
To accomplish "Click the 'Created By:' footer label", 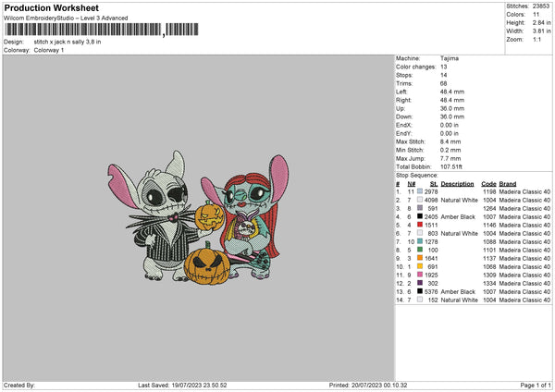I will pos(19,385).
